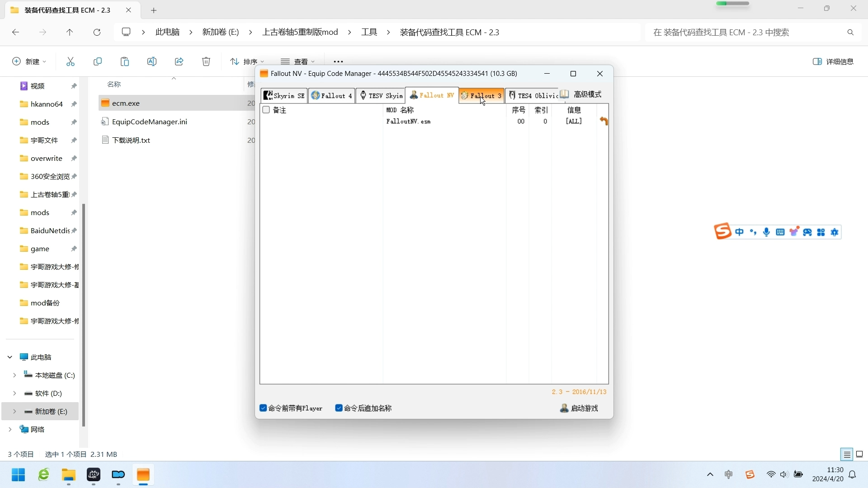Select the Fallout NV tab
Viewport: 868px width, 488px height.
pyautogui.click(x=432, y=95)
